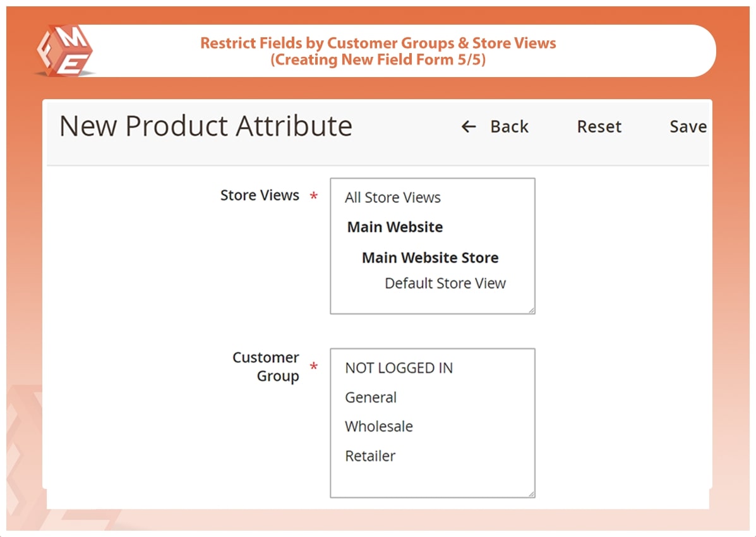Choose Default Store View in list

(445, 284)
